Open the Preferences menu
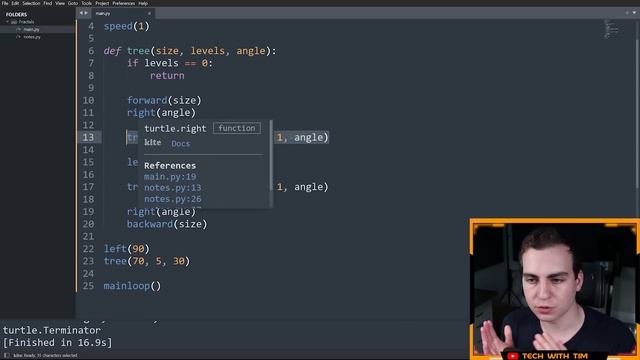This screenshot has height=360, width=640. 123,3
